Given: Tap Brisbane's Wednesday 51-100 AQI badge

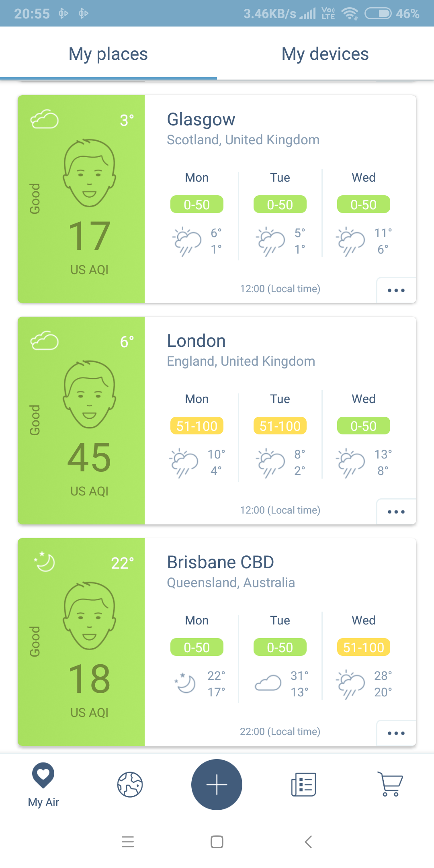Looking at the screenshot, I should point(364,647).
